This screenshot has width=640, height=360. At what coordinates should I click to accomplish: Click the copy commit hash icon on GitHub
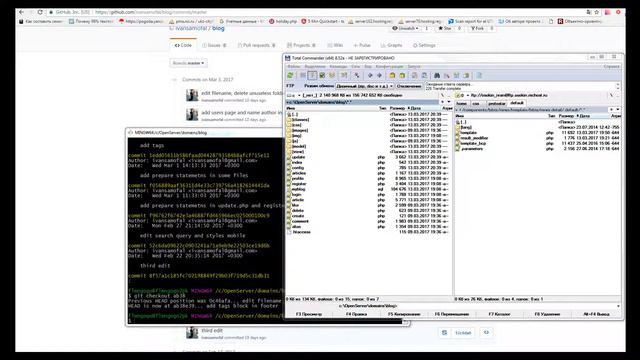point(444,333)
